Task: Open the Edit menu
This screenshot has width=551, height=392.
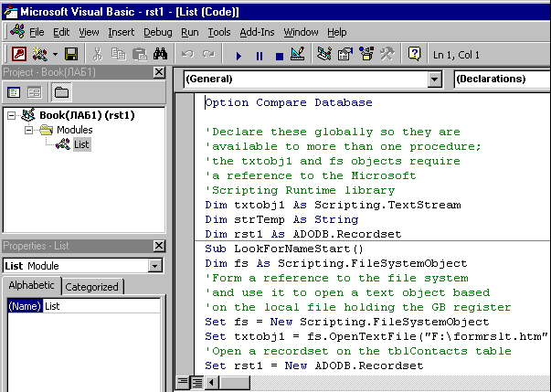Action: tap(61, 32)
